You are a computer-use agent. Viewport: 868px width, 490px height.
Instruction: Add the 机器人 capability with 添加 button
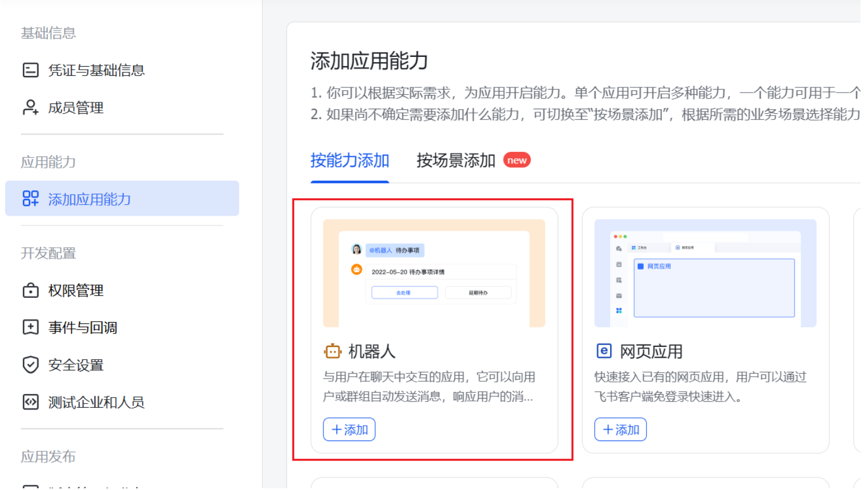pyautogui.click(x=349, y=430)
